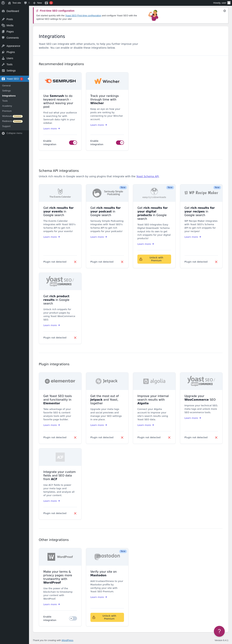Open Test site link in admin bar
The height and width of the screenshot is (644, 232).
[14, 3]
